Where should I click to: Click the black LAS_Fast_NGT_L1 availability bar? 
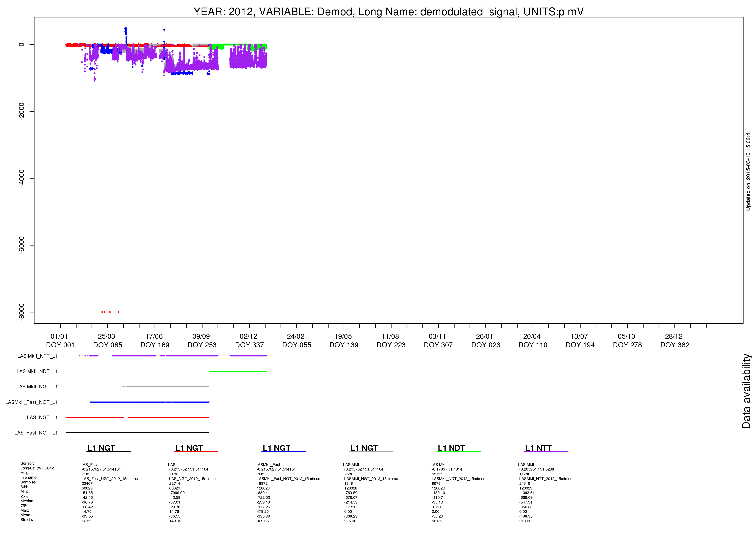137,433
